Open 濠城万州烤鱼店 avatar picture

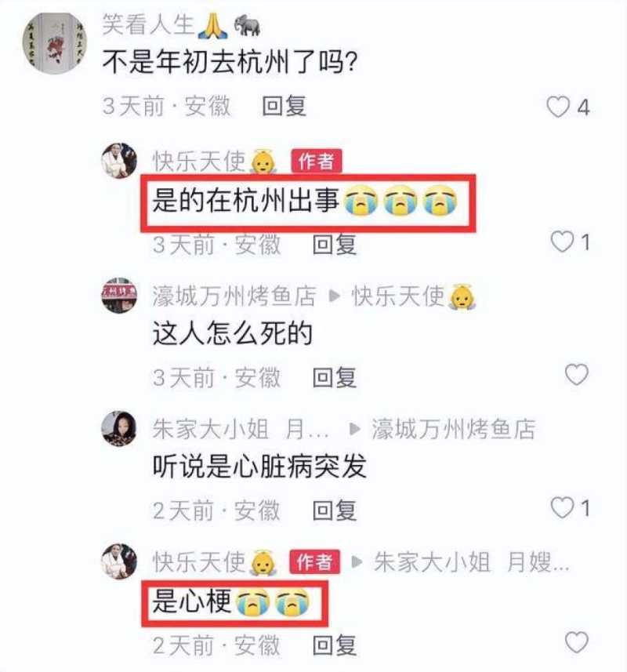[x=119, y=296]
